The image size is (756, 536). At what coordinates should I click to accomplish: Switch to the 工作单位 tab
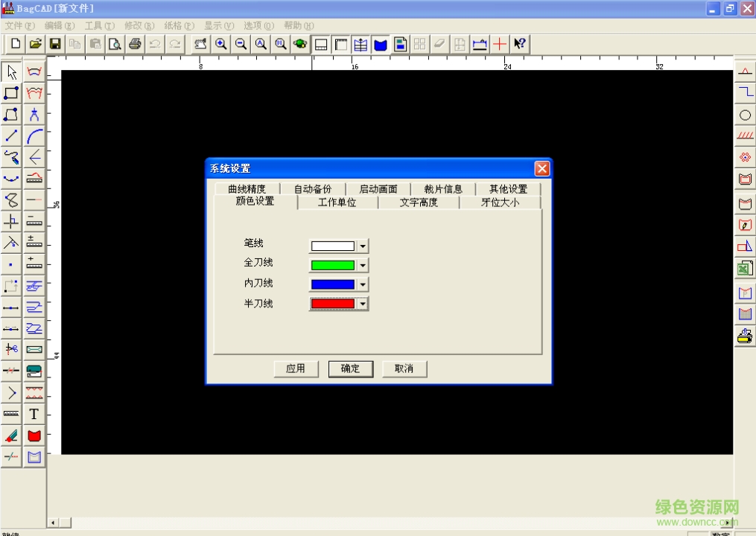coord(337,202)
